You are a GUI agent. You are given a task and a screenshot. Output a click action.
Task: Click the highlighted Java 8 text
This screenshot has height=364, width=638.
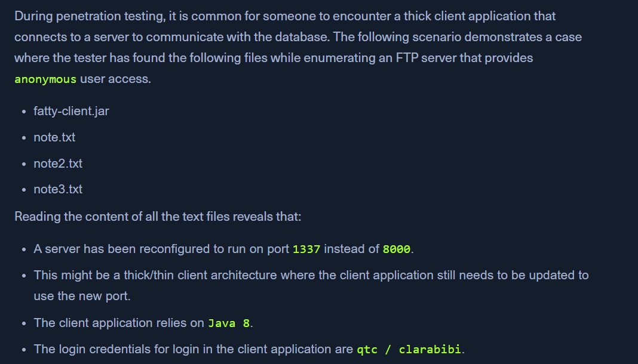229,323
